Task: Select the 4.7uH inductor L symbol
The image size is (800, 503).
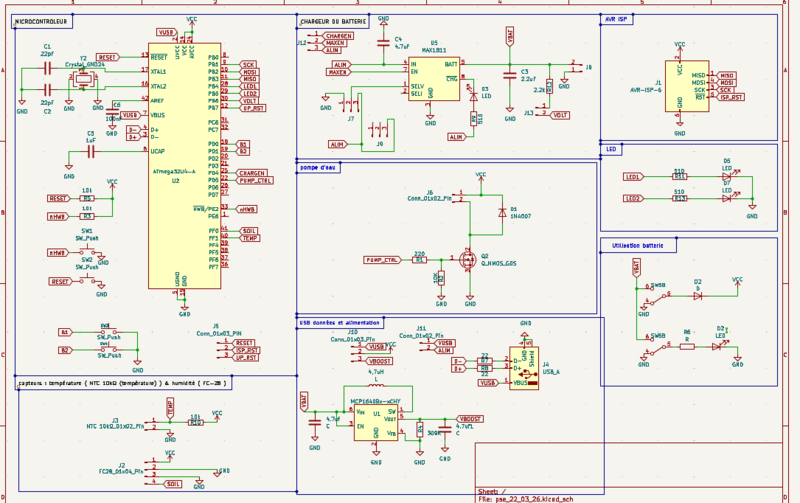Action: tap(377, 386)
